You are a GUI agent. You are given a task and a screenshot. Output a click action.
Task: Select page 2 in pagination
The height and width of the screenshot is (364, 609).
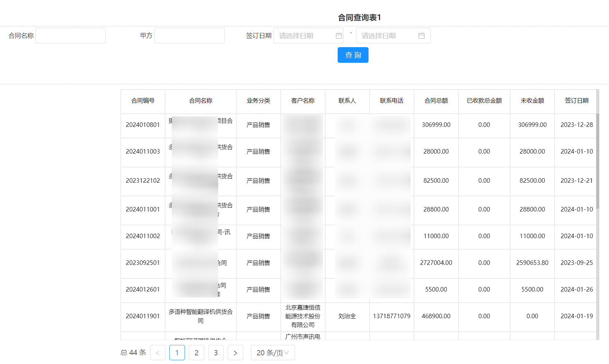point(196,353)
